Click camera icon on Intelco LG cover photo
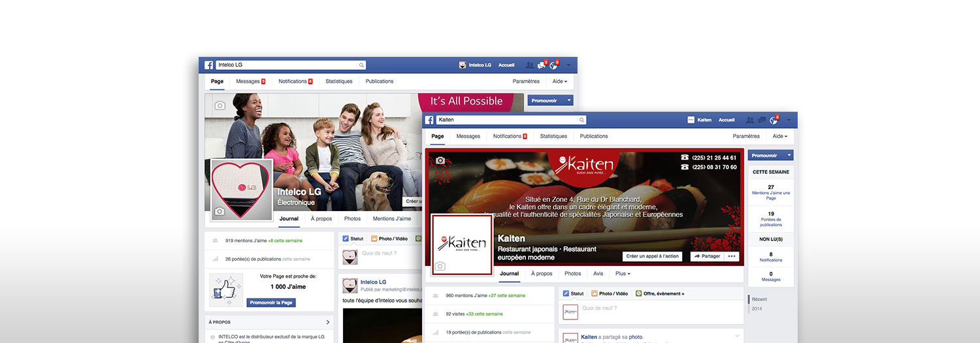This screenshot has height=343, width=980. point(220,105)
